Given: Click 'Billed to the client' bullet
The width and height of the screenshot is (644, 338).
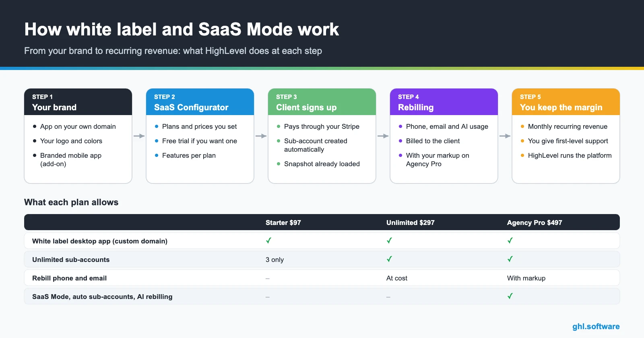Looking at the screenshot, I should coord(433,141).
